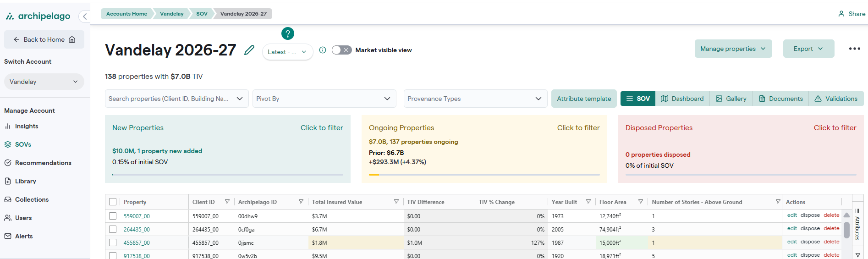Open the three-dot more options menu
The height and width of the screenshot is (259, 868).
click(854, 49)
